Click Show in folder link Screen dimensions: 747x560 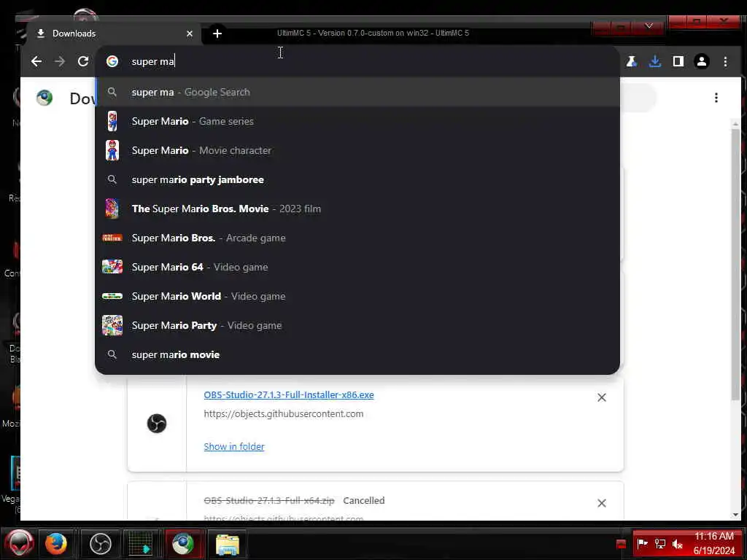click(x=234, y=447)
